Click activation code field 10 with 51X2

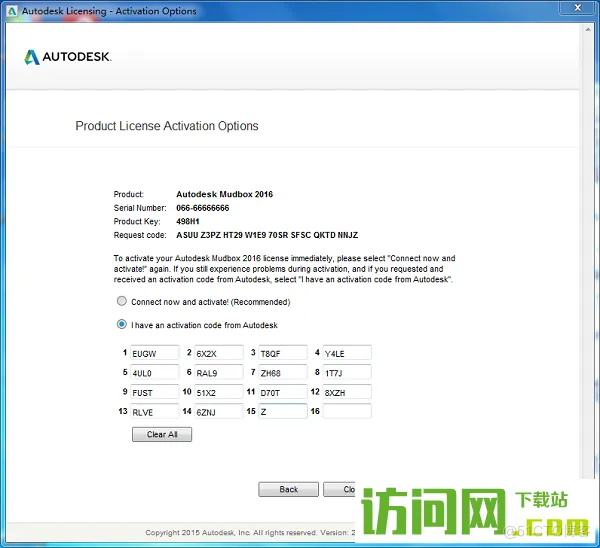click(219, 392)
